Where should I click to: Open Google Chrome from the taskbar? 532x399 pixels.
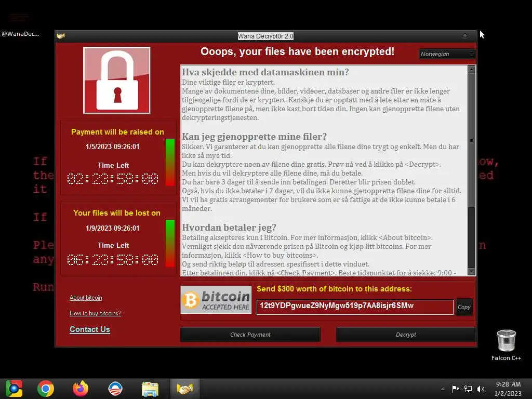[46, 389]
